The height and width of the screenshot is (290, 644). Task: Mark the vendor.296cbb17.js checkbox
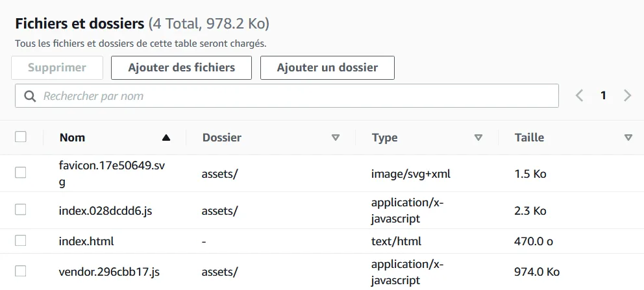coord(21,271)
